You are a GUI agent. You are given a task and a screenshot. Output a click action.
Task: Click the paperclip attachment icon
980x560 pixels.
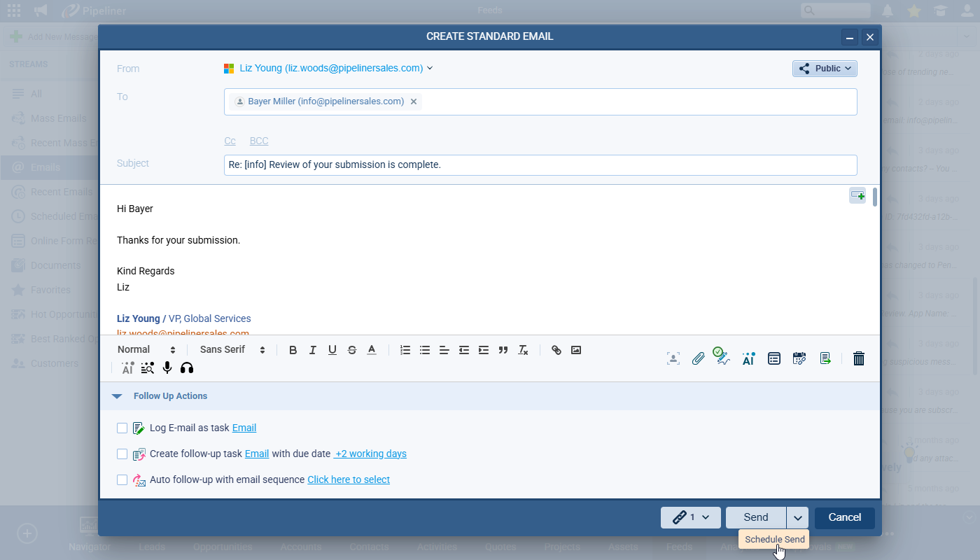pyautogui.click(x=698, y=358)
